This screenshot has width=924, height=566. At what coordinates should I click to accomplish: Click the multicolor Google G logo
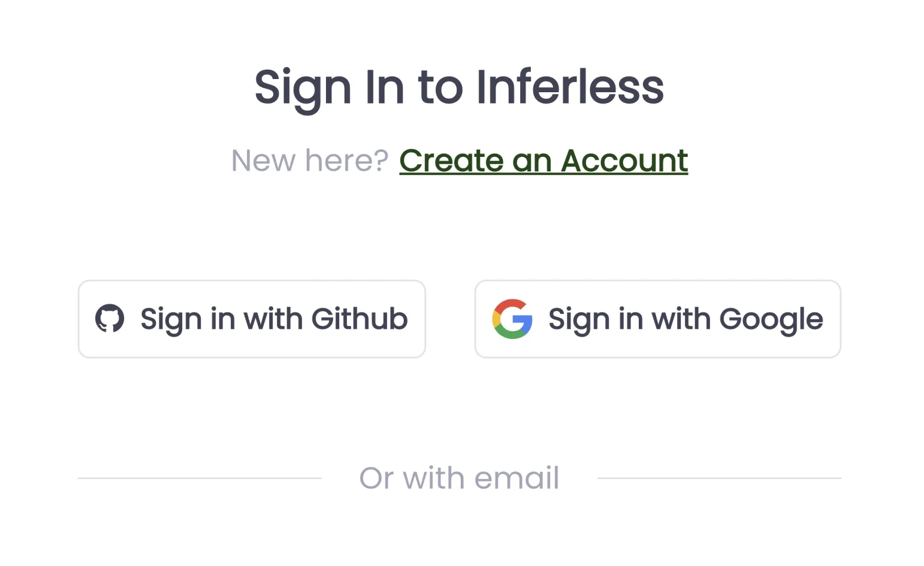[512, 319]
